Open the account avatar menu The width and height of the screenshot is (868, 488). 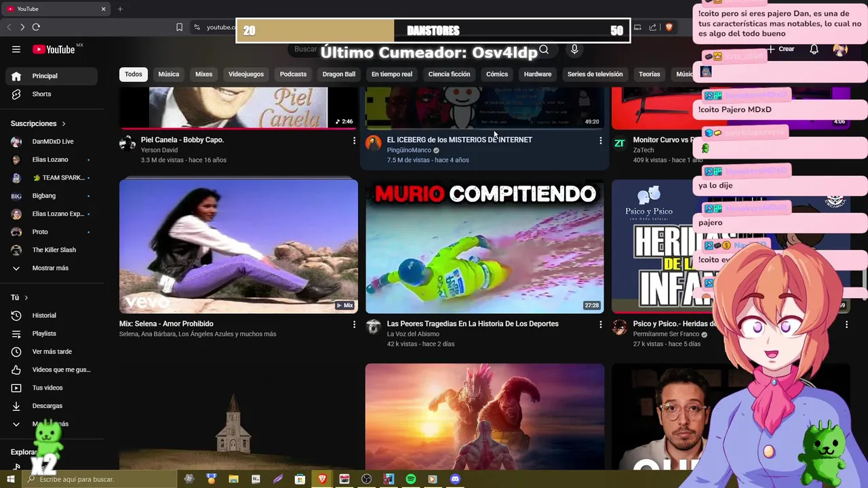840,49
